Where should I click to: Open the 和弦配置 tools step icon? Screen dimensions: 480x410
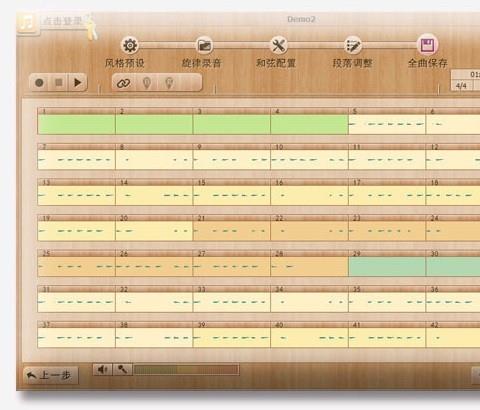click(x=278, y=45)
